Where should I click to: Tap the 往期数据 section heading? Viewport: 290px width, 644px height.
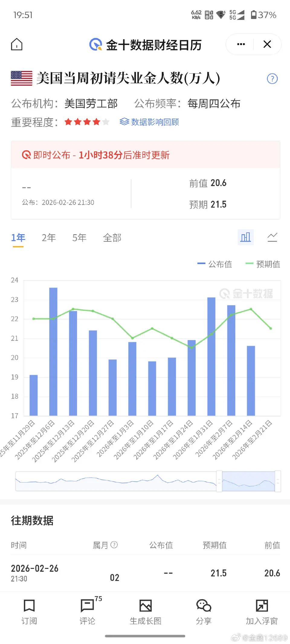pyautogui.click(x=32, y=521)
